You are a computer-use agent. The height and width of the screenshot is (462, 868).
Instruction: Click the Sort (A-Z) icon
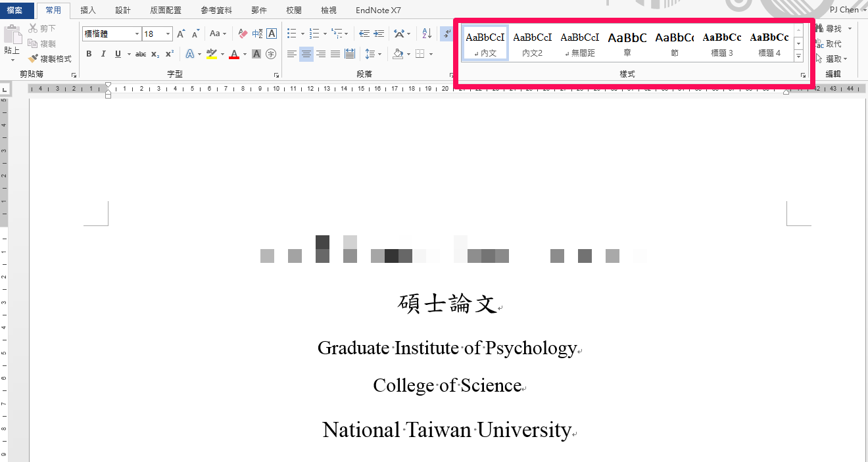coord(427,34)
